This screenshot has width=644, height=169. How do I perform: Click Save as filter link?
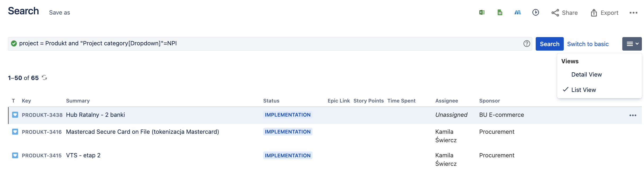[60, 13]
